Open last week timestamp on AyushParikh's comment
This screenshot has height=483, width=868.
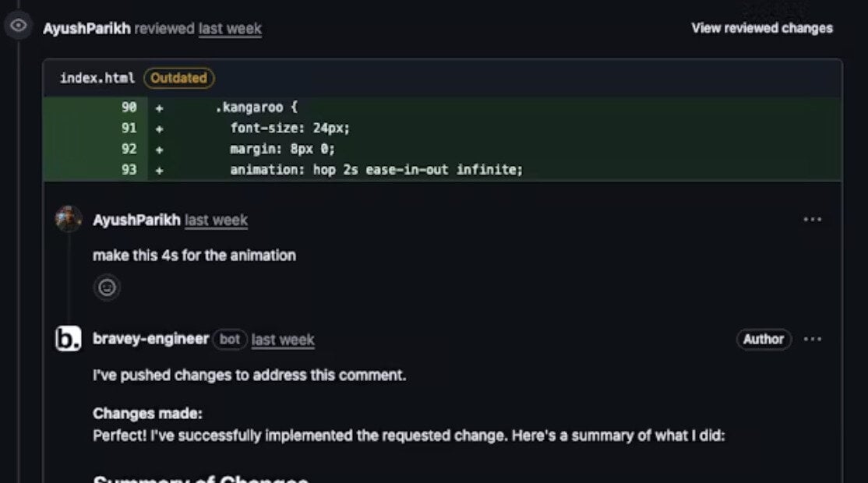pos(216,220)
